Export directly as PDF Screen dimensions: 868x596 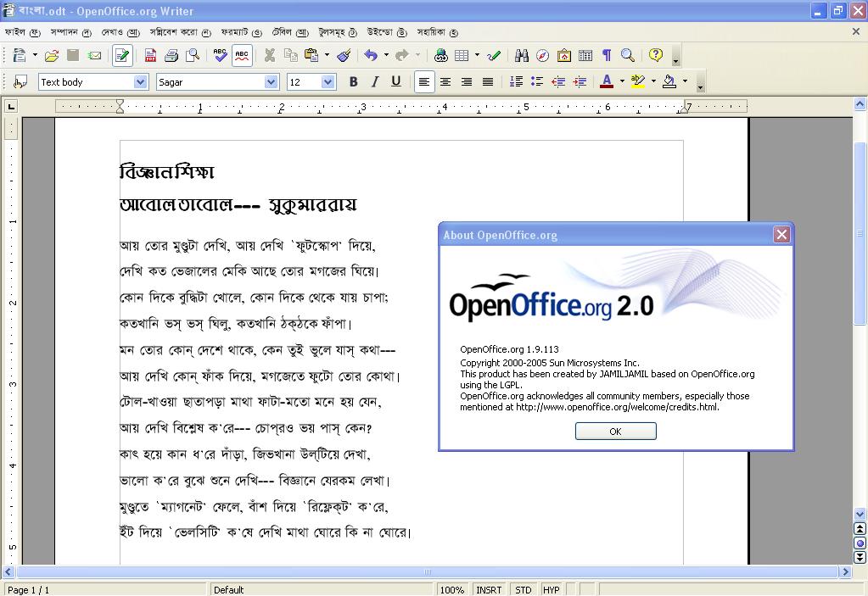(150, 55)
